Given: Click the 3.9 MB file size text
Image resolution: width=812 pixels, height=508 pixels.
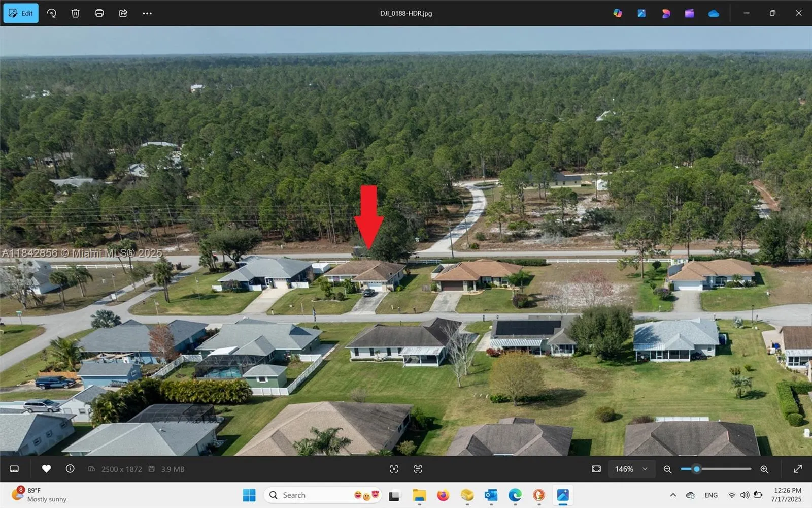Looking at the screenshot, I should pyautogui.click(x=173, y=469).
